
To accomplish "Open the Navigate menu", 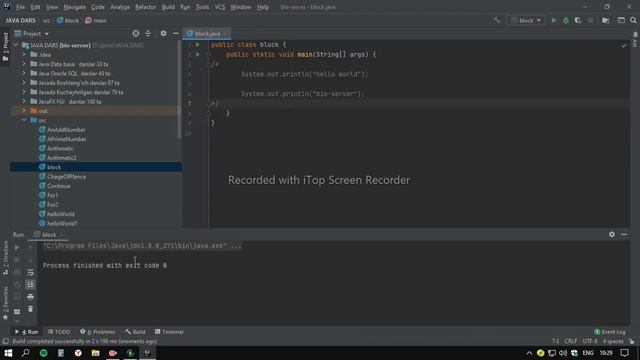I will pos(74,7).
